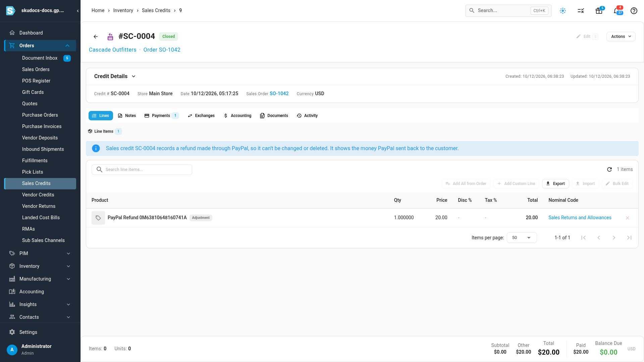Open the Actions dropdown
644x362 pixels.
click(621, 37)
